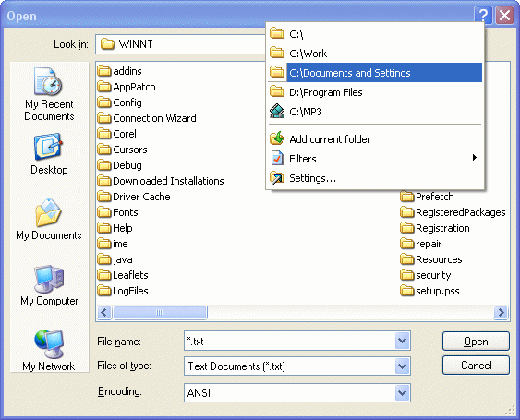Image resolution: width=520 pixels, height=420 pixels.
Task: Click the Settings... menu icon
Action: (x=276, y=178)
